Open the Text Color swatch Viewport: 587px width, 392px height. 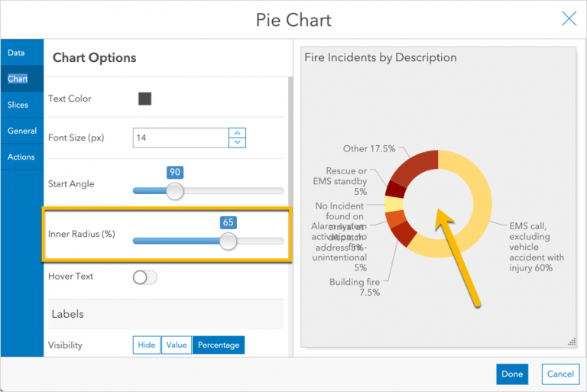[144, 99]
